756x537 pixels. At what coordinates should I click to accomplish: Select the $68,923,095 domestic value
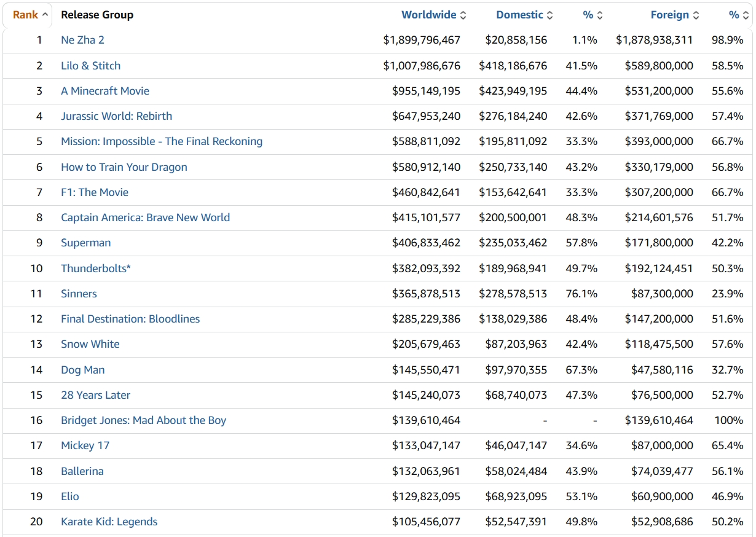(516, 496)
